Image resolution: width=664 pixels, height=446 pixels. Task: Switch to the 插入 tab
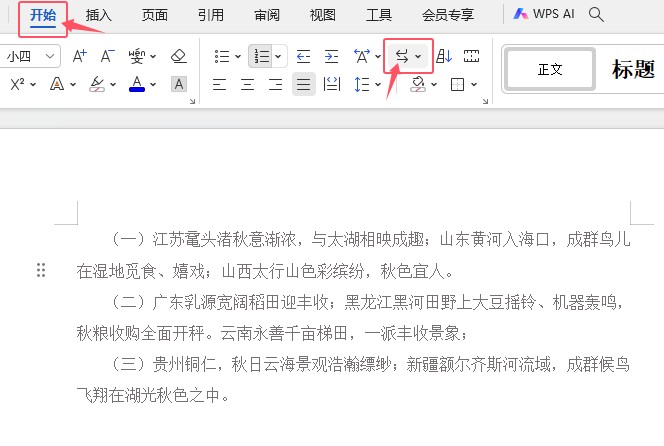click(x=99, y=15)
